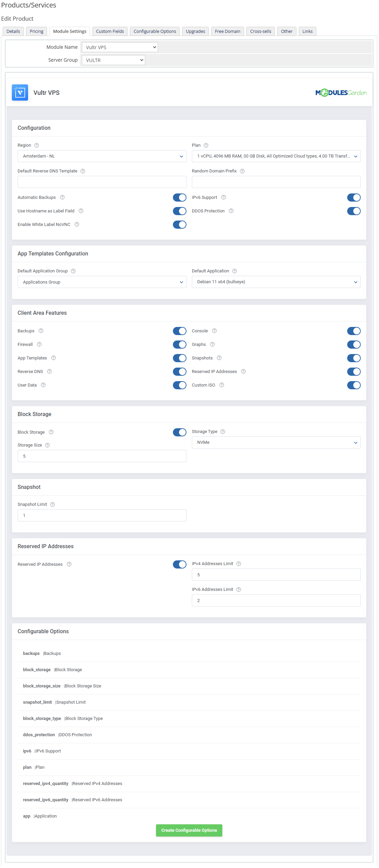Click help icon next to Plan
The image size is (379, 868).
(x=206, y=145)
